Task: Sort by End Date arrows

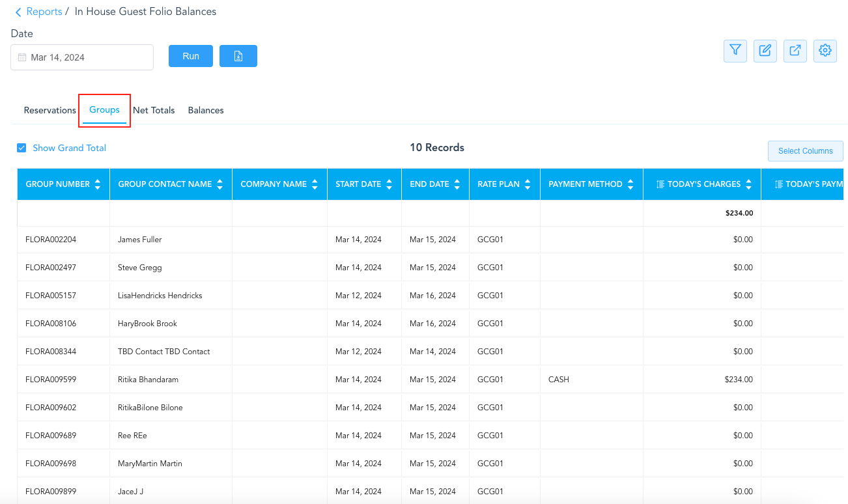Action: click(x=457, y=184)
